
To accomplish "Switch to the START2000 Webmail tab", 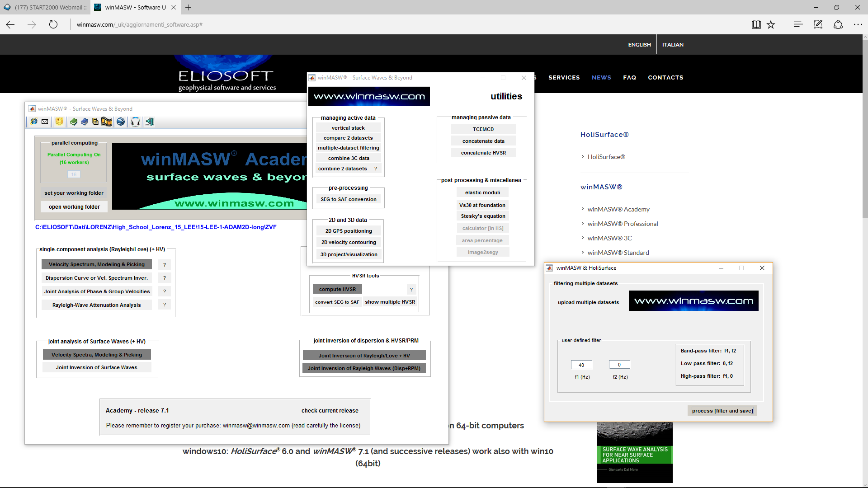I will (x=45, y=7).
